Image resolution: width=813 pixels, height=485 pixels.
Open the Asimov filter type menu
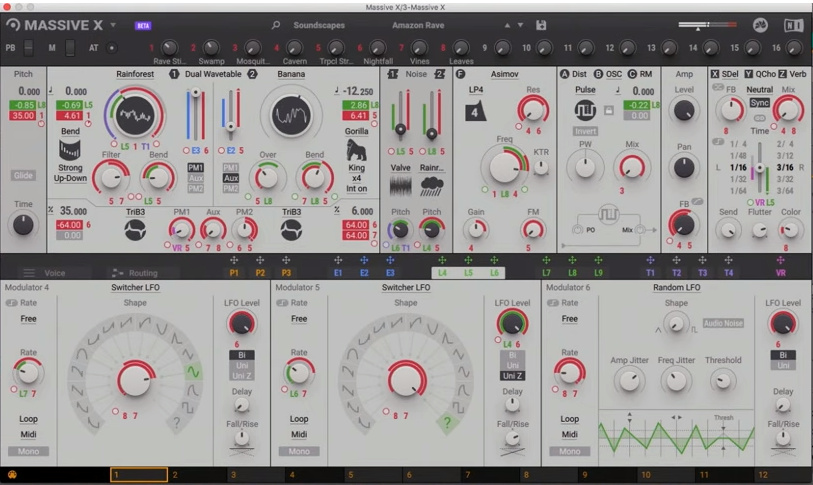(504, 74)
